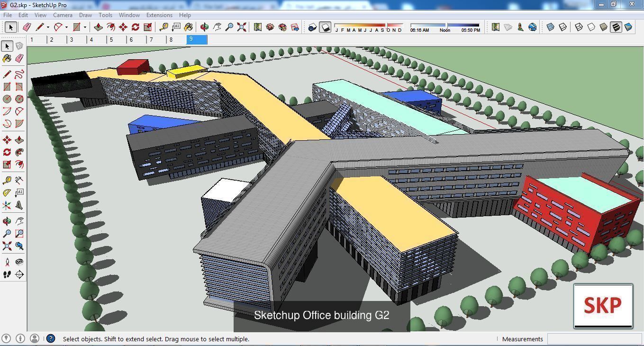
Task: Open the Window menu
Action: (129, 15)
